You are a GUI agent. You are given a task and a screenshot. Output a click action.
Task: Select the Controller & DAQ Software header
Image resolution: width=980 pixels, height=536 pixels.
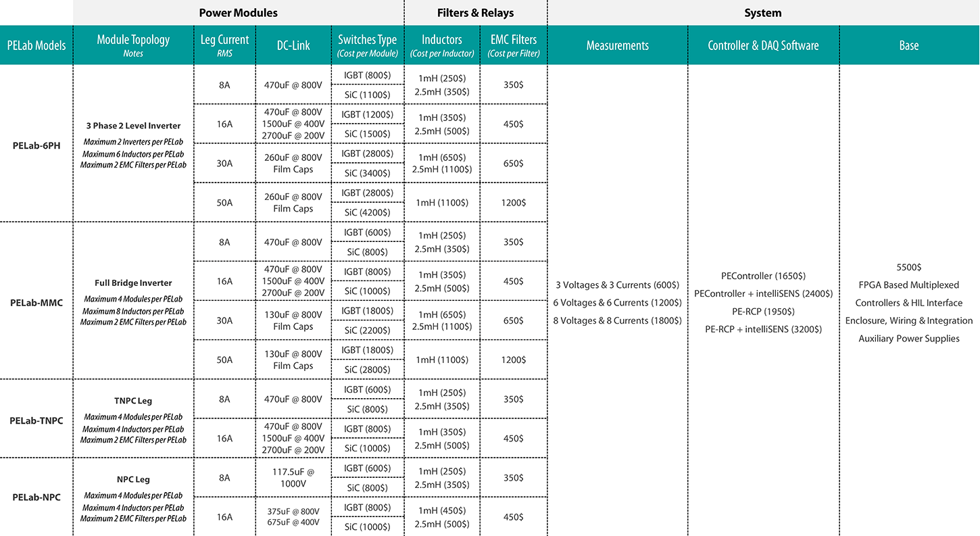point(763,45)
